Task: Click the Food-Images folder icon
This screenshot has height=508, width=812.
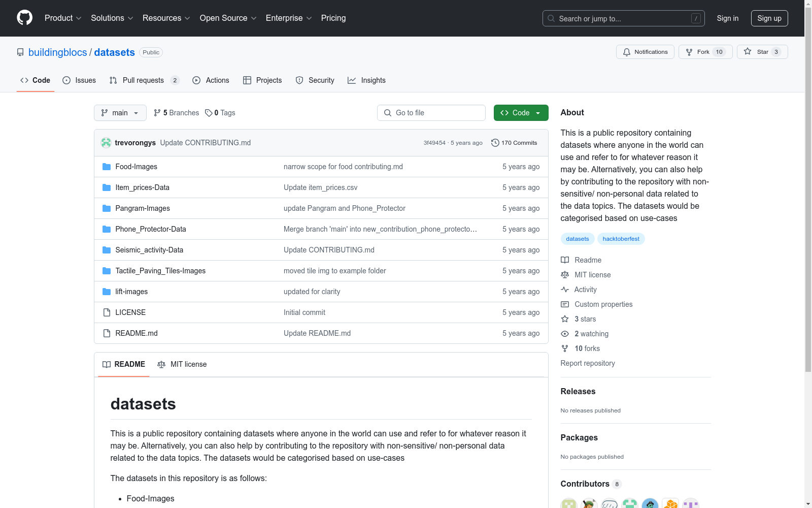Action: tap(107, 167)
